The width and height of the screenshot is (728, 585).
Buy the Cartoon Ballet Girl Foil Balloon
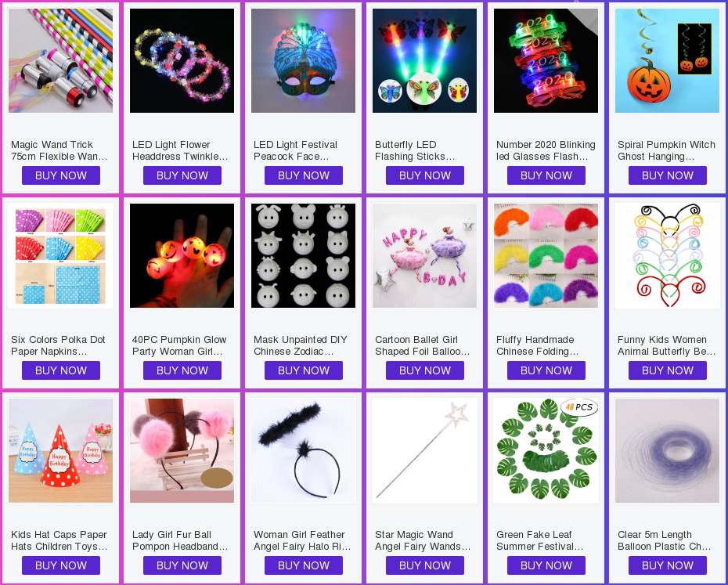coord(425,370)
